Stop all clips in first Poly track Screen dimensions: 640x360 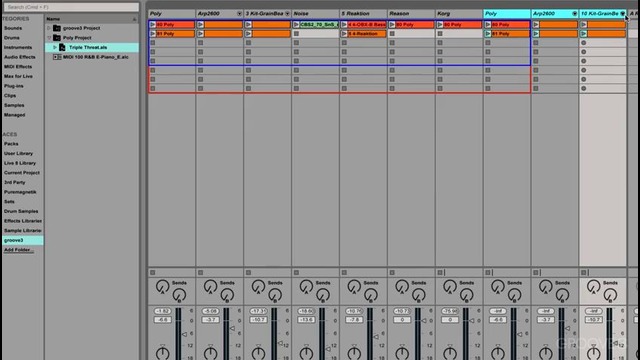tap(153, 272)
